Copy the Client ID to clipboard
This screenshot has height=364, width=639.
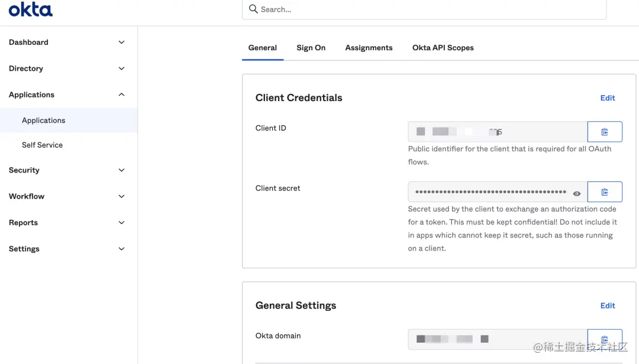coord(605,132)
